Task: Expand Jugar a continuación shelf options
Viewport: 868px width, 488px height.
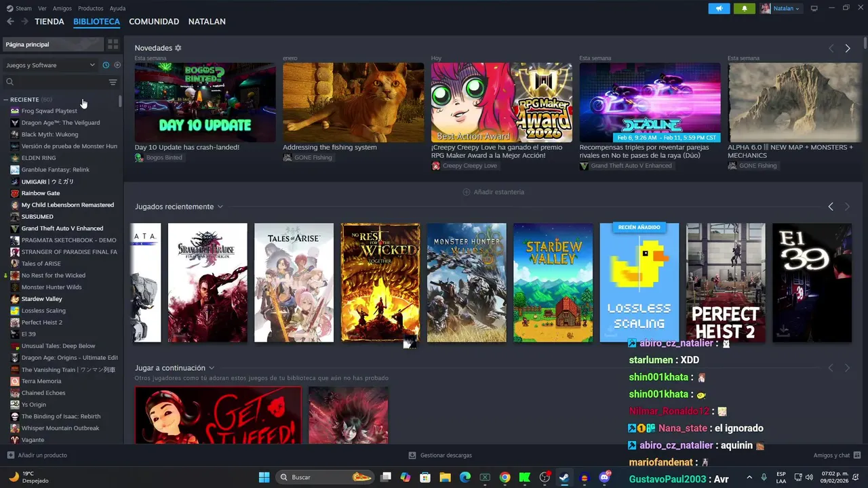Action: [x=212, y=368]
